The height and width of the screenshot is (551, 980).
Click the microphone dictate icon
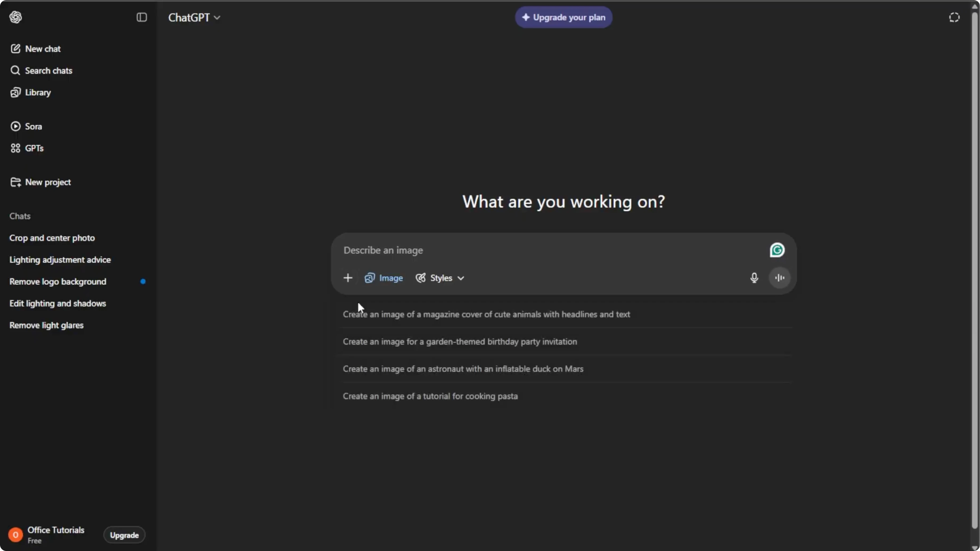tap(754, 278)
